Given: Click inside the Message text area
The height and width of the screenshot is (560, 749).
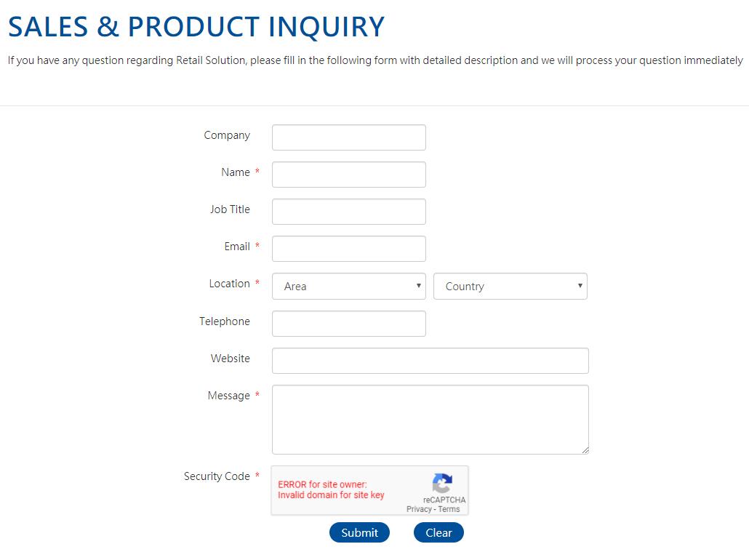Looking at the screenshot, I should [x=430, y=420].
